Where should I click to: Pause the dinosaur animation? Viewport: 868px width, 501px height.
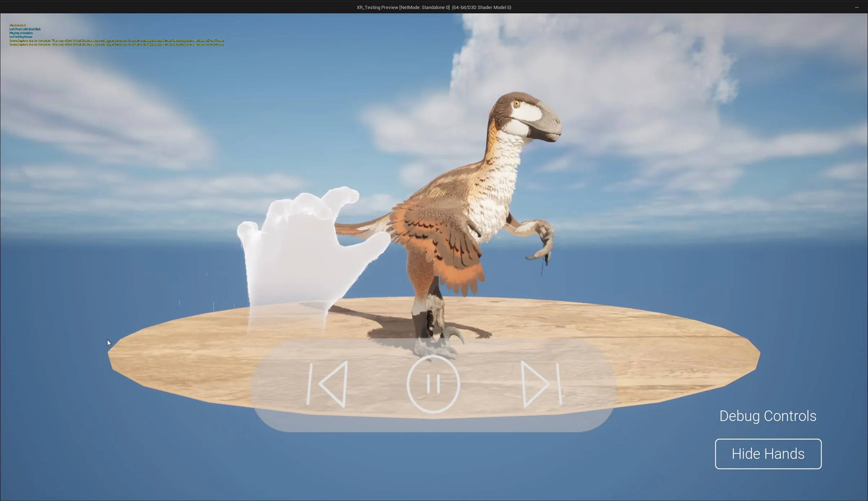[433, 384]
